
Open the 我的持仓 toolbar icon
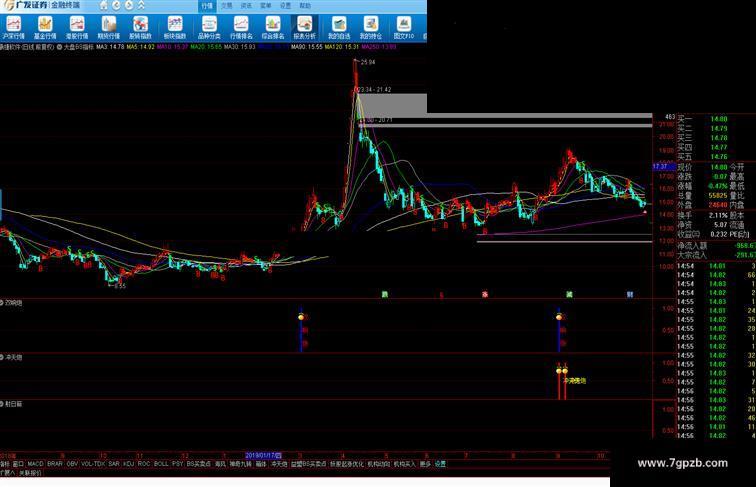pos(371,27)
